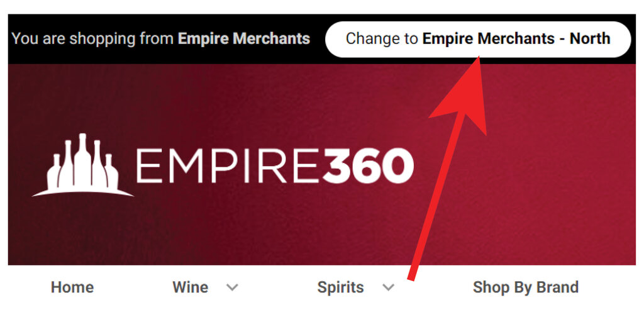Click the chevron icon beside Wine
Image resolution: width=644 pixels, height=322 pixels.
point(233,287)
